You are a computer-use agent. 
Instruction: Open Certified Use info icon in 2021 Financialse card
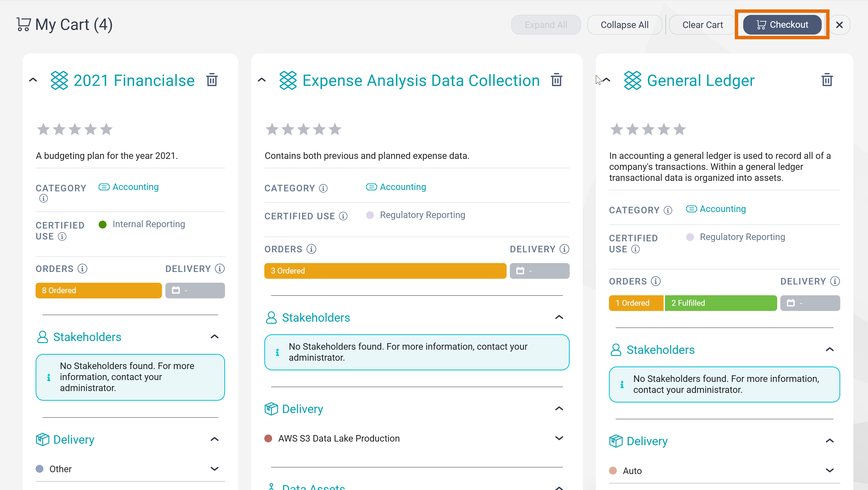(62, 237)
